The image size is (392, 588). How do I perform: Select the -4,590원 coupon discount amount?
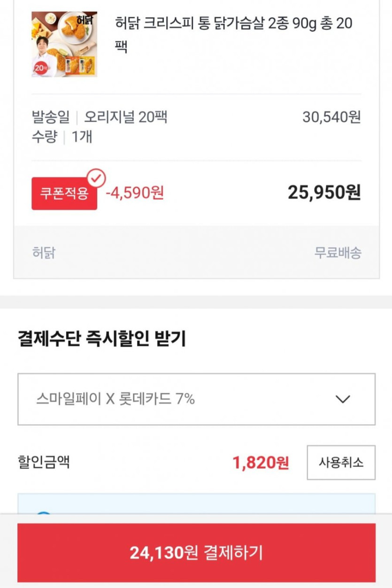click(135, 193)
